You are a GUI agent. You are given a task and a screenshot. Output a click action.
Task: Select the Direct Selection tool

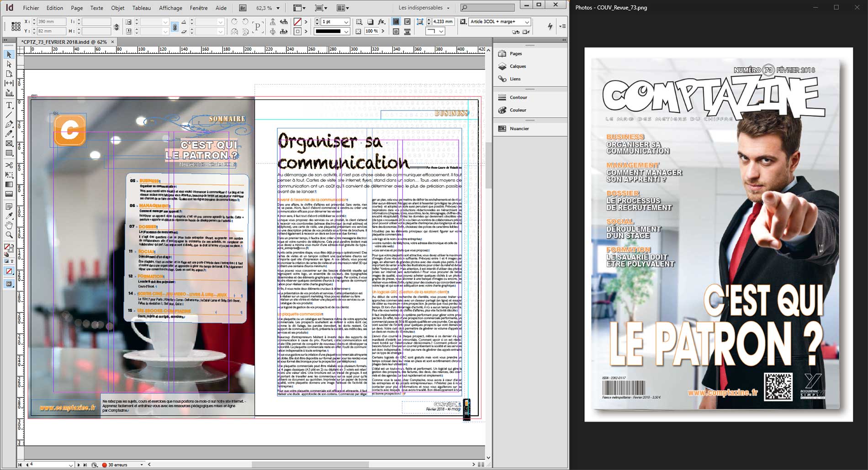(x=9, y=64)
